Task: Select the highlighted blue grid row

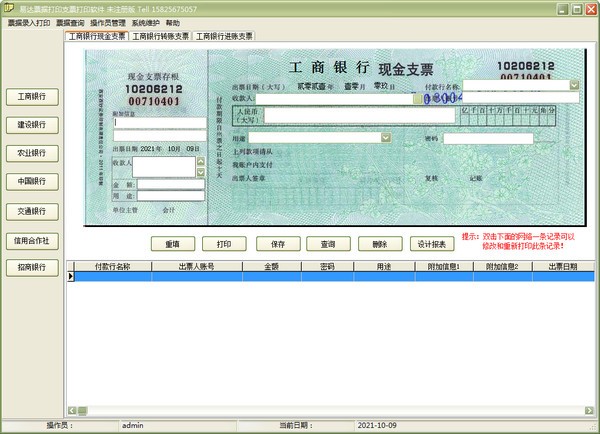Action: [x=334, y=276]
